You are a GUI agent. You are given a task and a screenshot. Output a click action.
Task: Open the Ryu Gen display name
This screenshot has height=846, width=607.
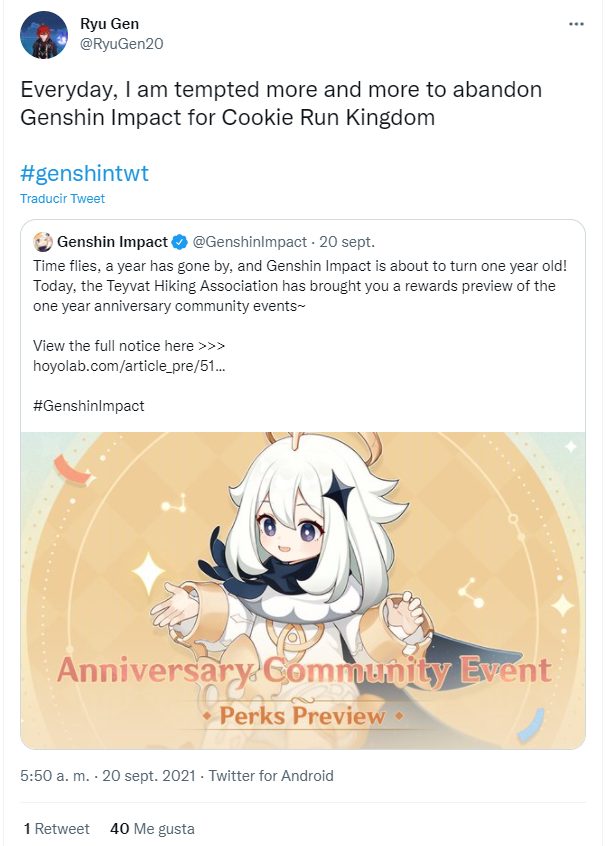(110, 24)
